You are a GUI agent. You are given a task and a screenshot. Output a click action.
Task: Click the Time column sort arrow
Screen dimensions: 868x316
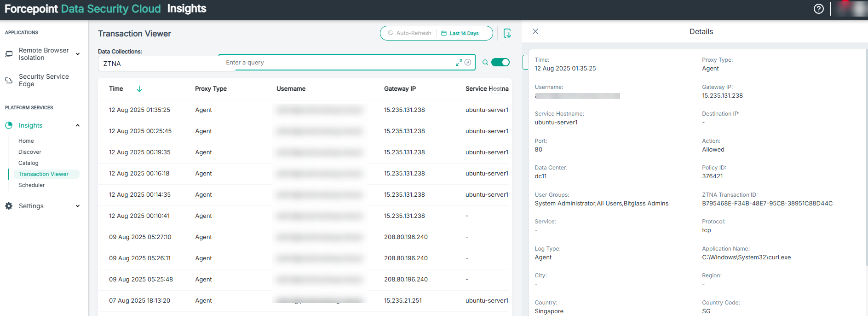coord(139,89)
